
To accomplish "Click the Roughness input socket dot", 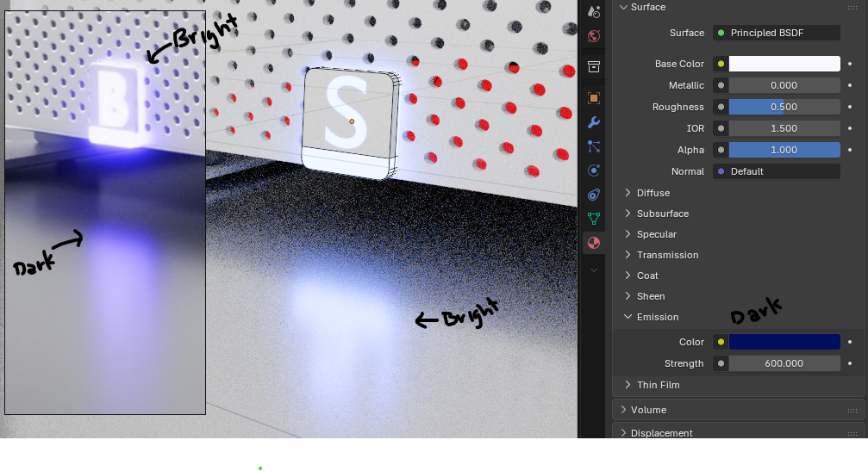I will click(721, 107).
